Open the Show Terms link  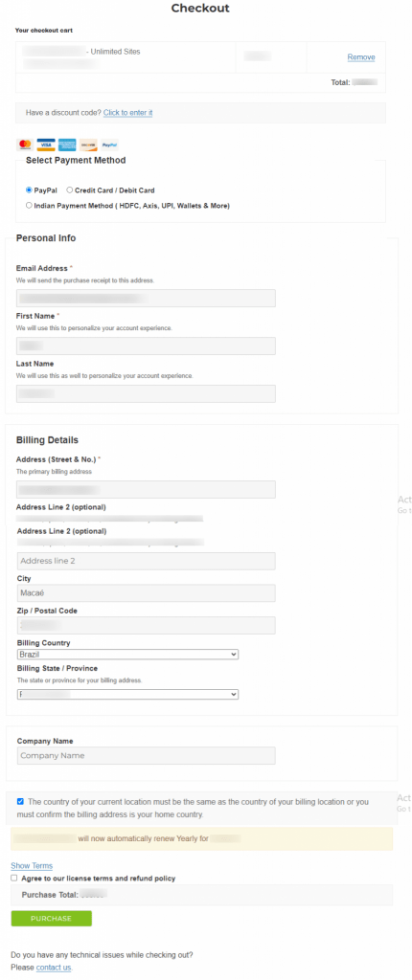(x=32, y=865)
